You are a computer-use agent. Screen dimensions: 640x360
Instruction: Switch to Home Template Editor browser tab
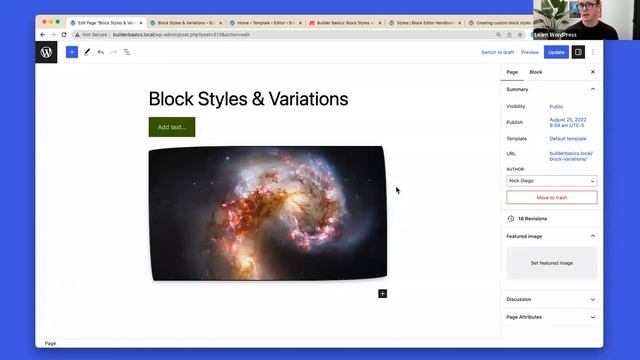(x=265, y=23)
